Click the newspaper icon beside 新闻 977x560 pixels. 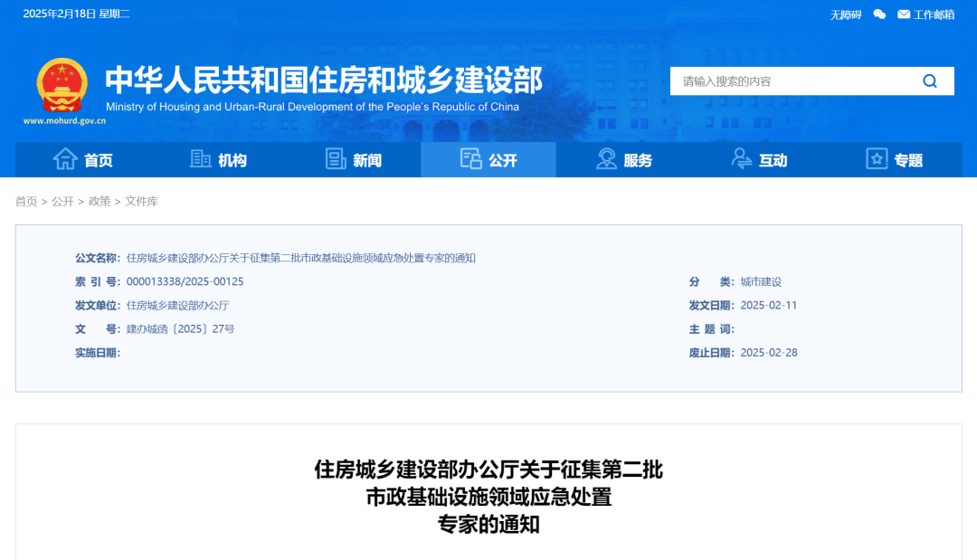coord(336,159)
